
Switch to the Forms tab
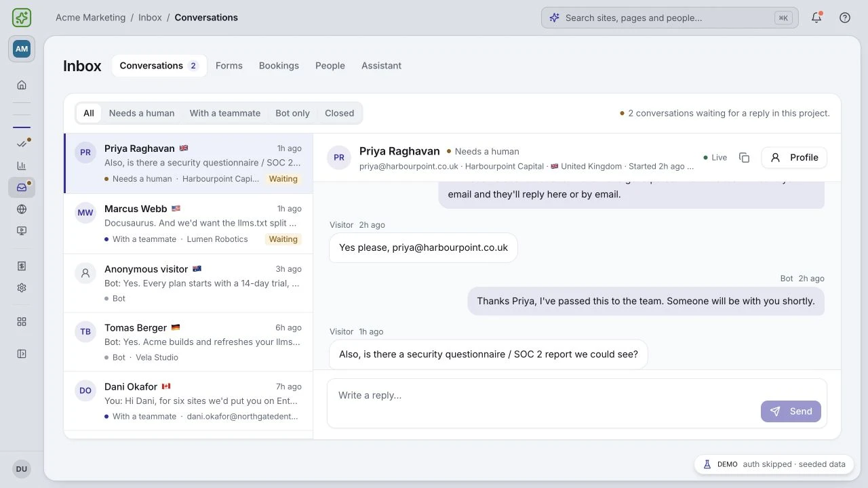point(229,66)
